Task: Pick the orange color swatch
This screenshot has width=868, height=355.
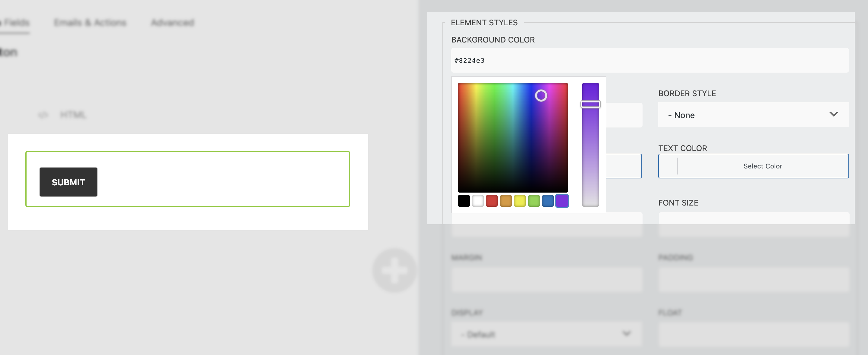Action: 506,201
